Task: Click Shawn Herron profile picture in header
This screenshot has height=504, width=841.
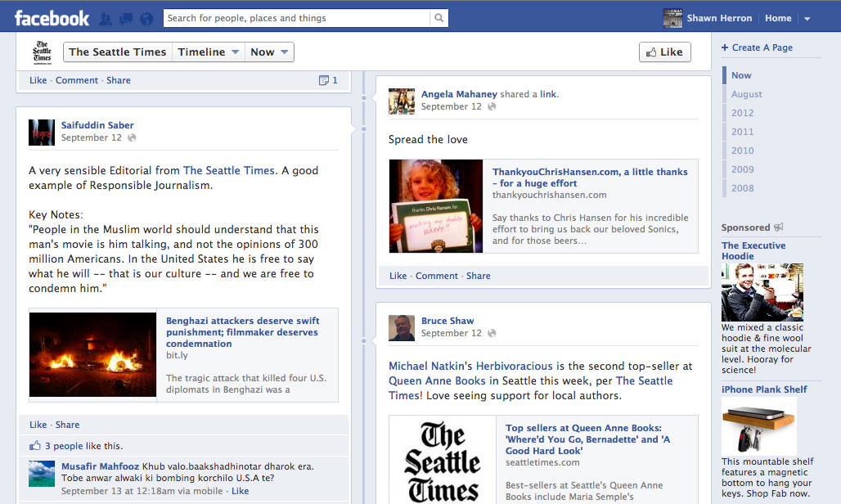Action: pos(672,18)
